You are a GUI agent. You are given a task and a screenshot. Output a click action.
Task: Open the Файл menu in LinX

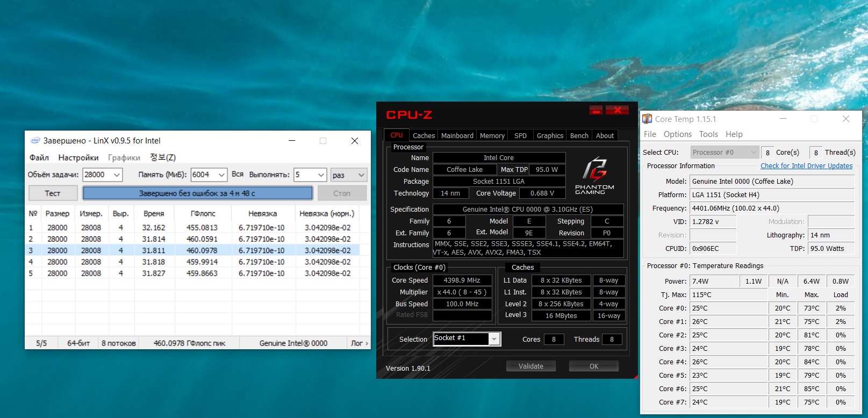pos(39,157)
